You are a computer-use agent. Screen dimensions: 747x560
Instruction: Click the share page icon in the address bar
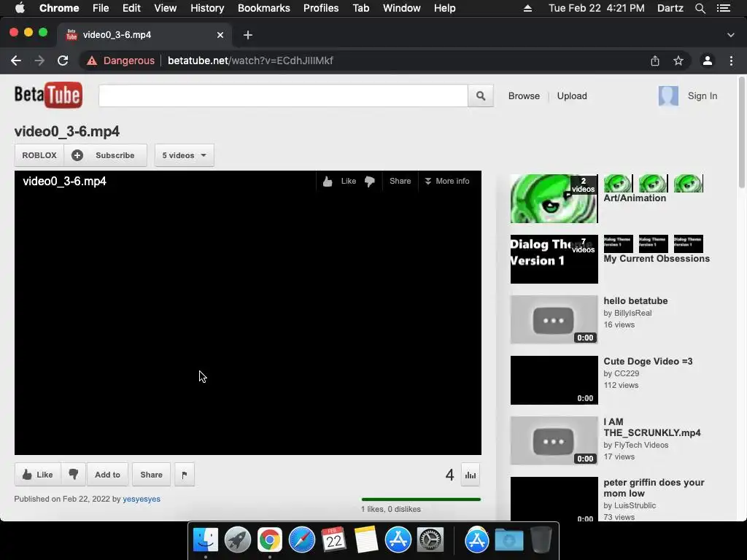(655, 61)
